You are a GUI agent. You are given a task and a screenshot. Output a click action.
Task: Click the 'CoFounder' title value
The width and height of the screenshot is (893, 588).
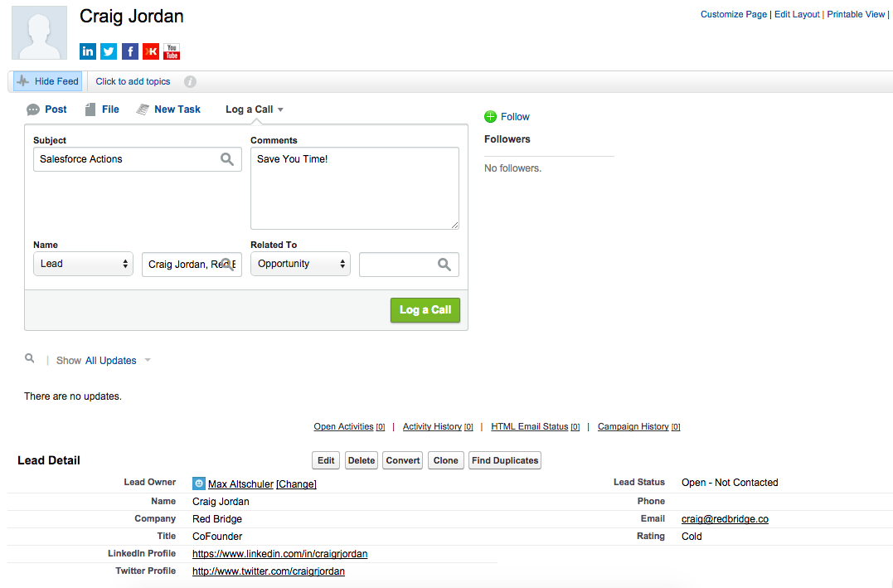pos(217,537)
